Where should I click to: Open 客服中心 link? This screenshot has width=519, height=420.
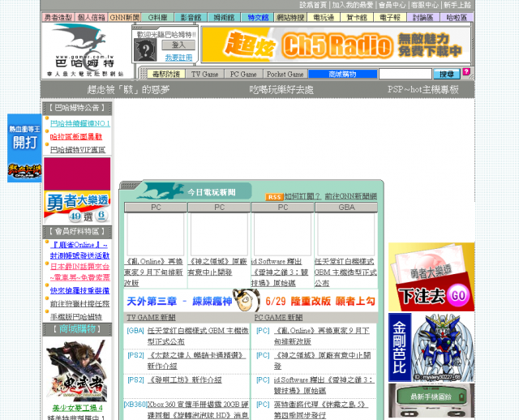[425, 5]
